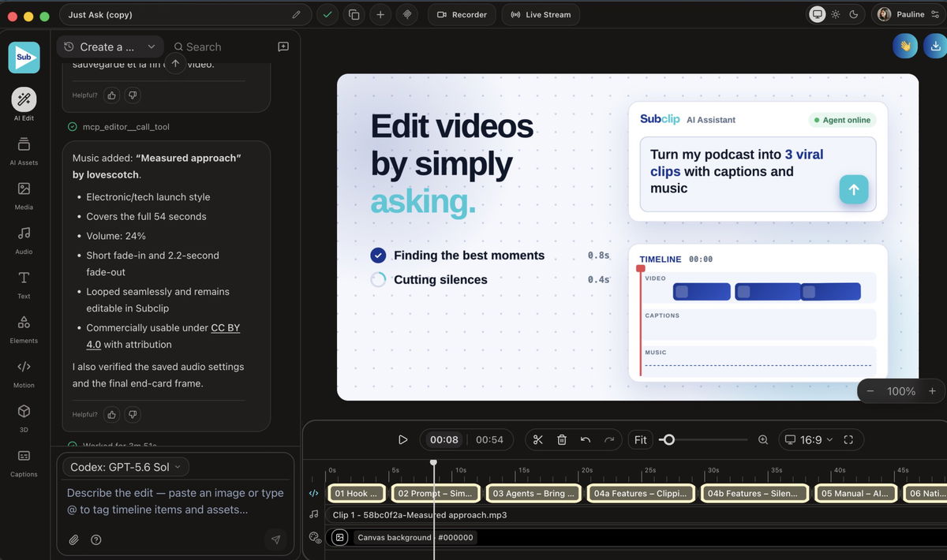Open the Create a... conversation dropdown

pyautogui.click(x=110, y=47)
